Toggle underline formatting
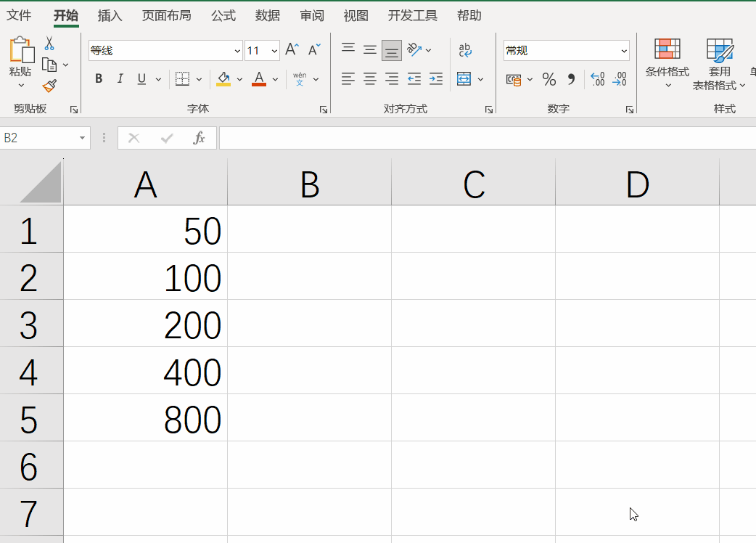This screenshot has height=543, width=756. click(x=141, y=78)
